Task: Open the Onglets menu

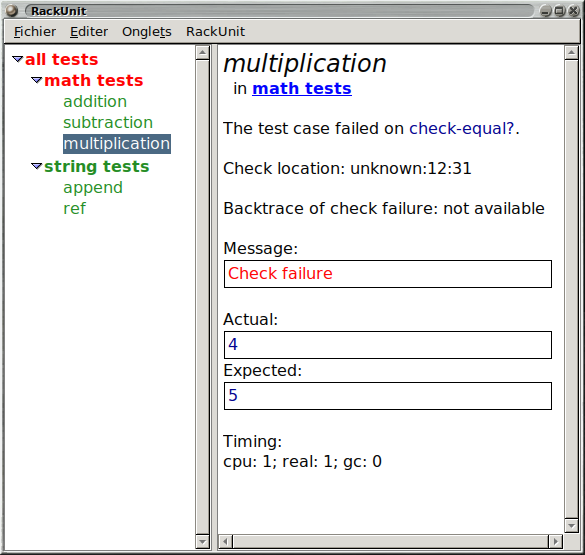Action: coord(147,32)
